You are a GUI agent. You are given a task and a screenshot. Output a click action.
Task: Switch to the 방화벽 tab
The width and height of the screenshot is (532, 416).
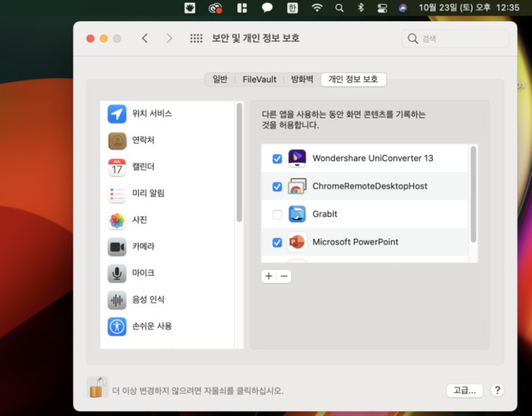(302, 80)
